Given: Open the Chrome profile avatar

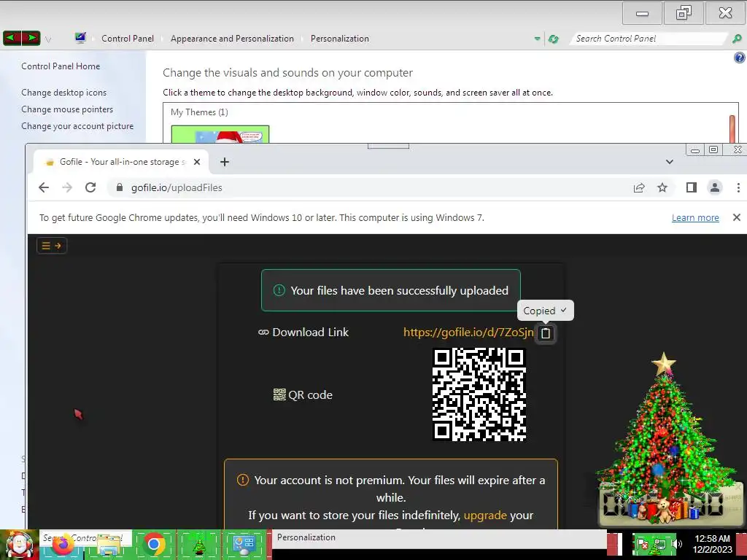Looking at the screenshot, I should [x=715, y=187].
